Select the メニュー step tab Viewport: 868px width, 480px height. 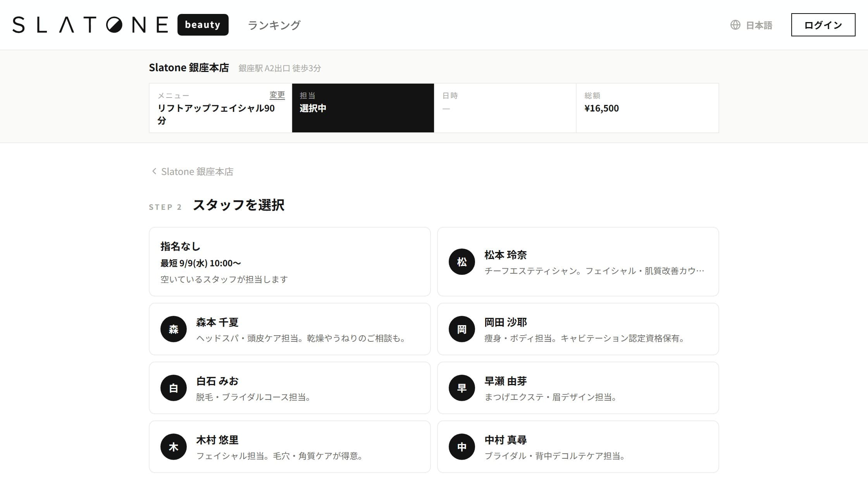pos(220,108)
